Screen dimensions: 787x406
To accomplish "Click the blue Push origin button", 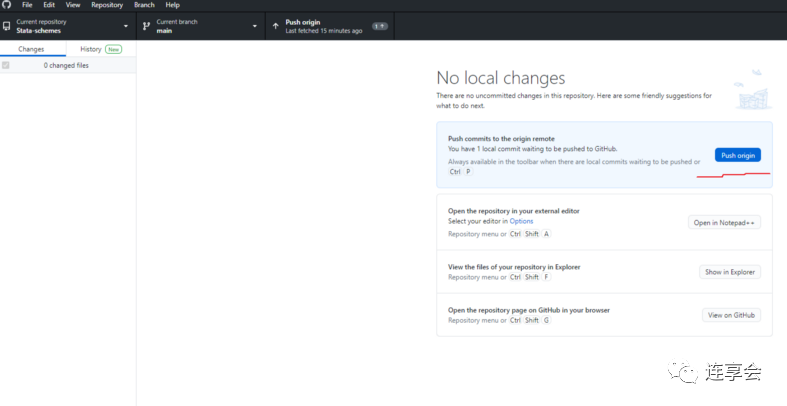I will pos(738,155).
